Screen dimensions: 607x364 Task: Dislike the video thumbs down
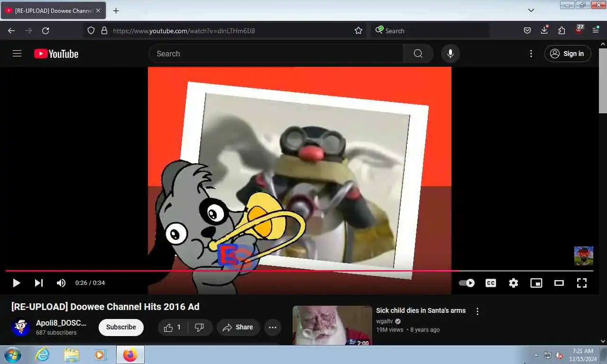click(200, 327)
